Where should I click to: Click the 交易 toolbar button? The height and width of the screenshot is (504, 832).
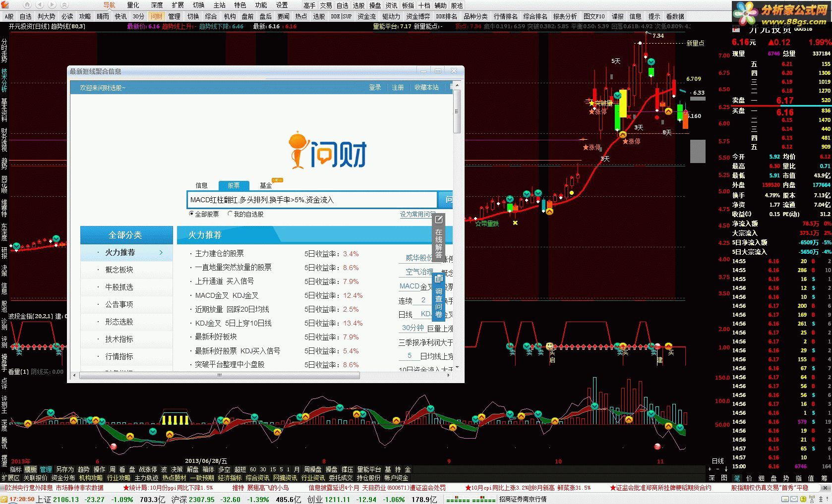click(326, 5)
